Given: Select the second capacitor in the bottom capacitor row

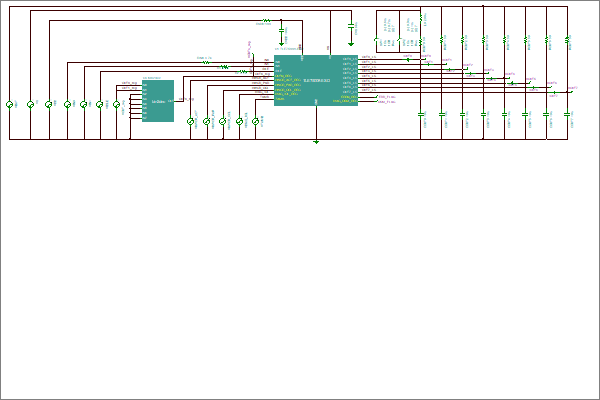Looking at the screenshot, I should [442, 114].
